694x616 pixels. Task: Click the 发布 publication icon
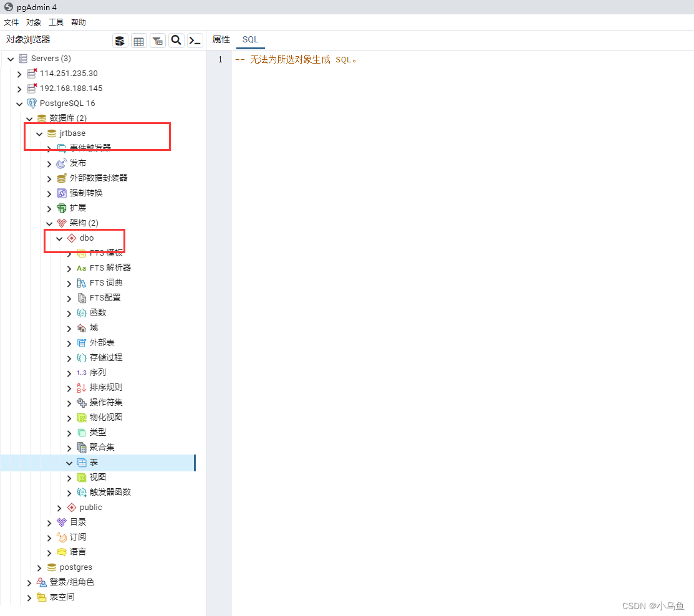(62, 163)
